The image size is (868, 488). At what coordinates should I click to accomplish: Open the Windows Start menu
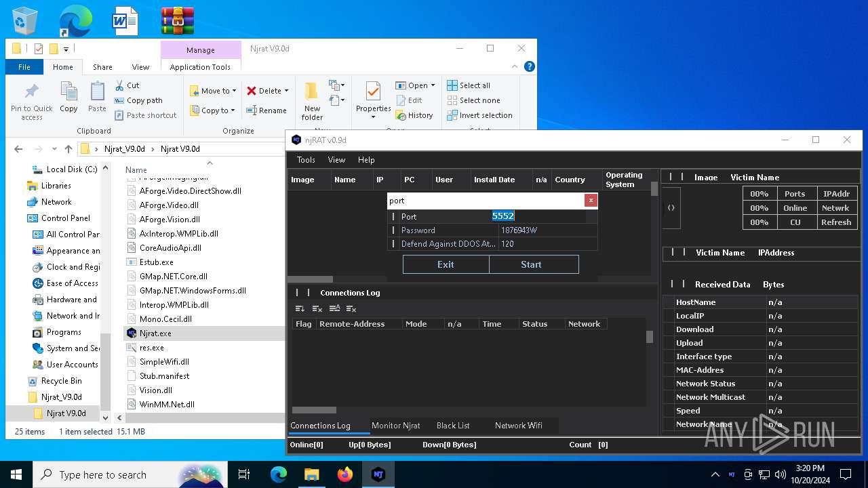coord(16,474)
